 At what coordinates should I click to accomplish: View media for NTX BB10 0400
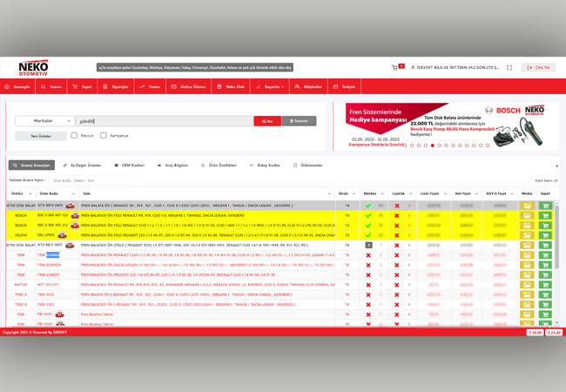click(527, 206)
